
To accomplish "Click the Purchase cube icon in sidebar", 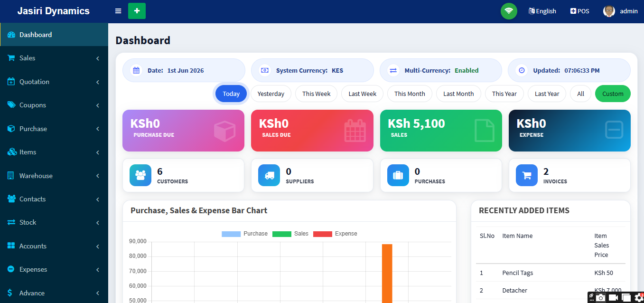I will (x=11, y=129).
